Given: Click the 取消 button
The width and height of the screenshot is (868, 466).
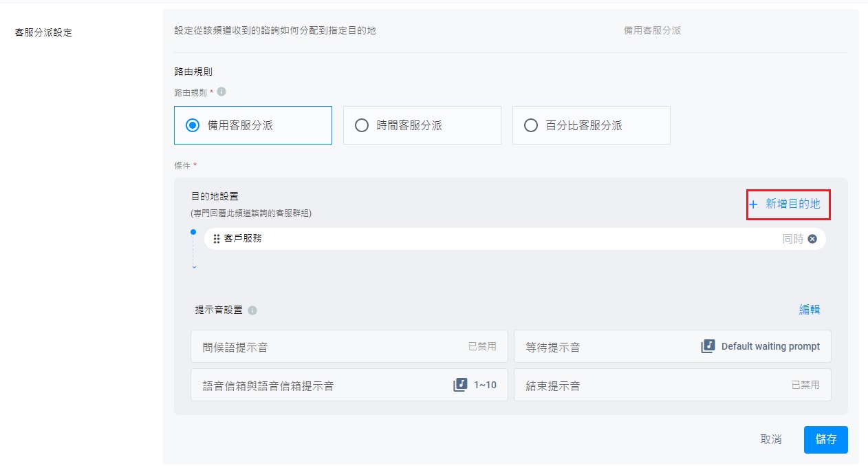Looking at the screenshot, I should (771, 439).
